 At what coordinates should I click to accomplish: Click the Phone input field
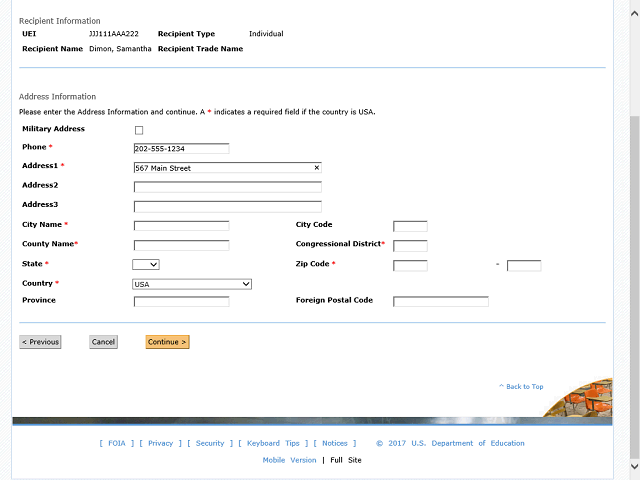pyautogui.click(x=181, y=149)
